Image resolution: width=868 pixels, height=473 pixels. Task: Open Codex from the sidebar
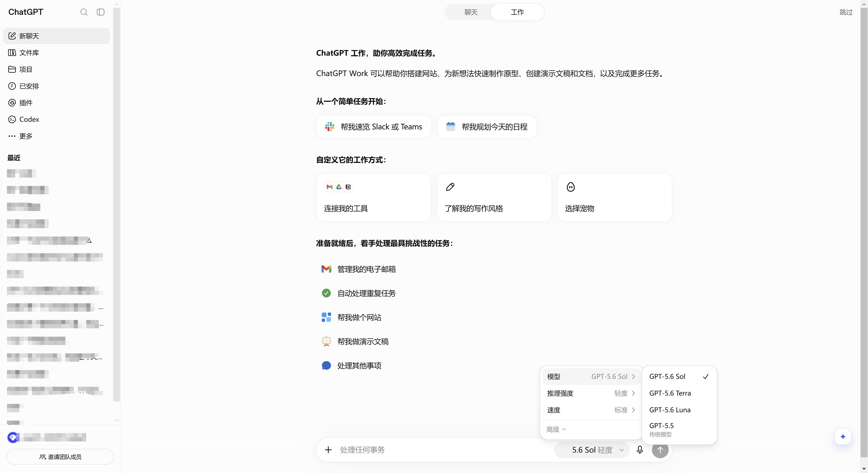click(x=56, y=119)
